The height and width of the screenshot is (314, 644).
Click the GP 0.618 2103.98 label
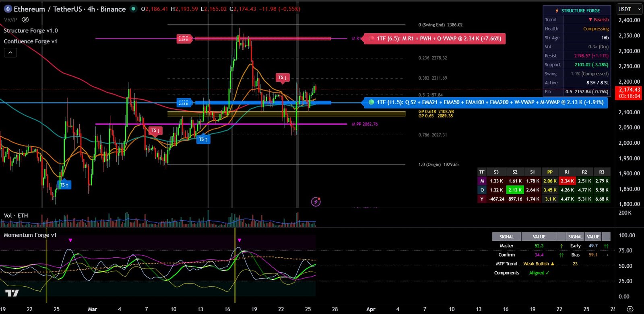(436, 111)
